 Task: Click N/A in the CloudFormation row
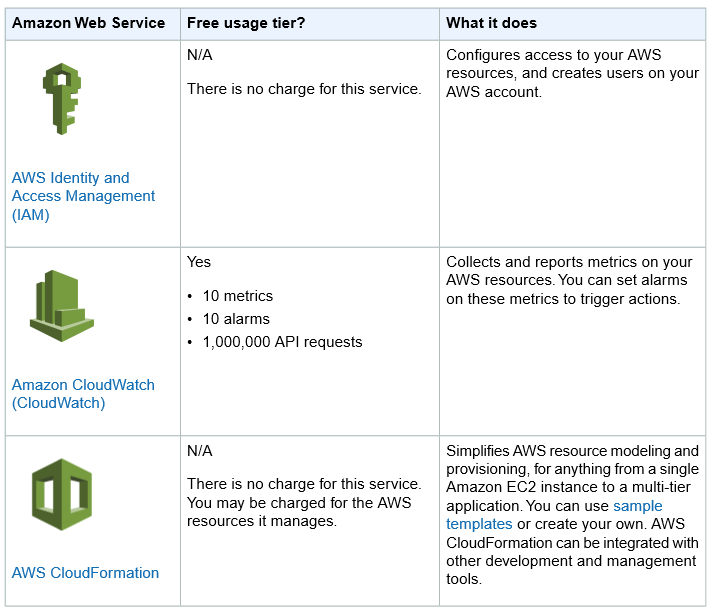click(200, 451)
